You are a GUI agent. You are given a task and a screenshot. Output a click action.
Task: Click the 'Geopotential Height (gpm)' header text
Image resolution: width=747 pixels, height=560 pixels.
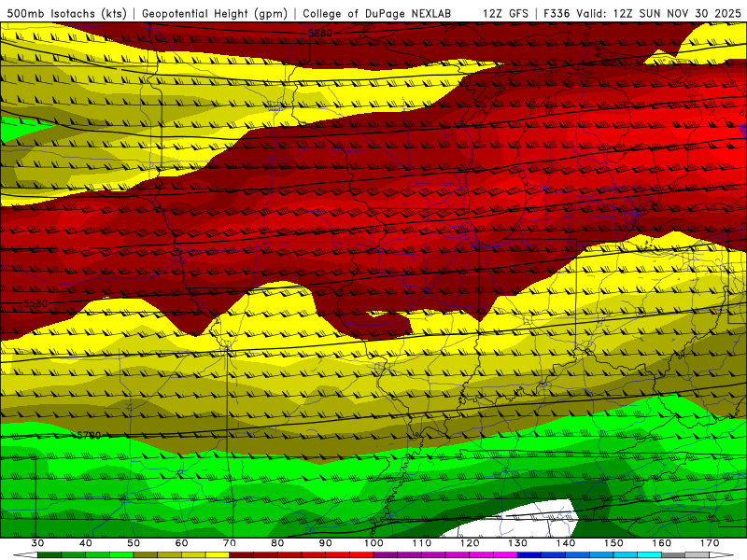215,13
